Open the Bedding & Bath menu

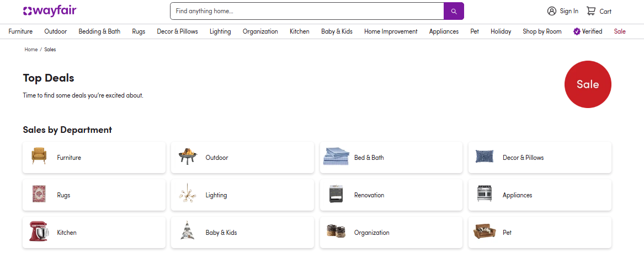(99, 31)
